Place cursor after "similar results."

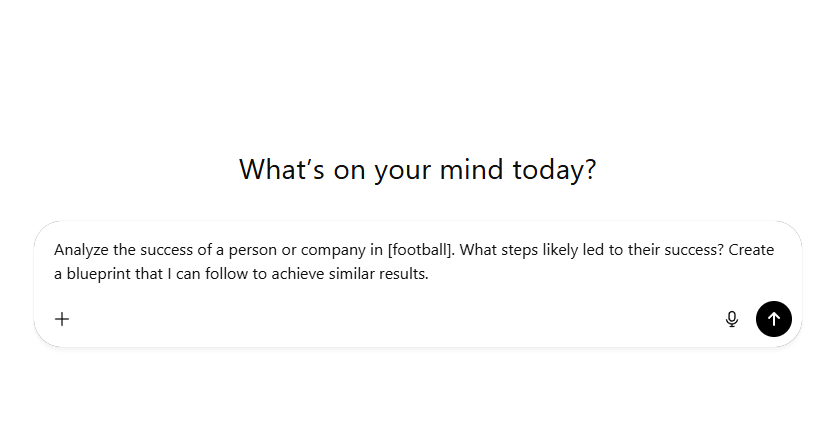430,274
